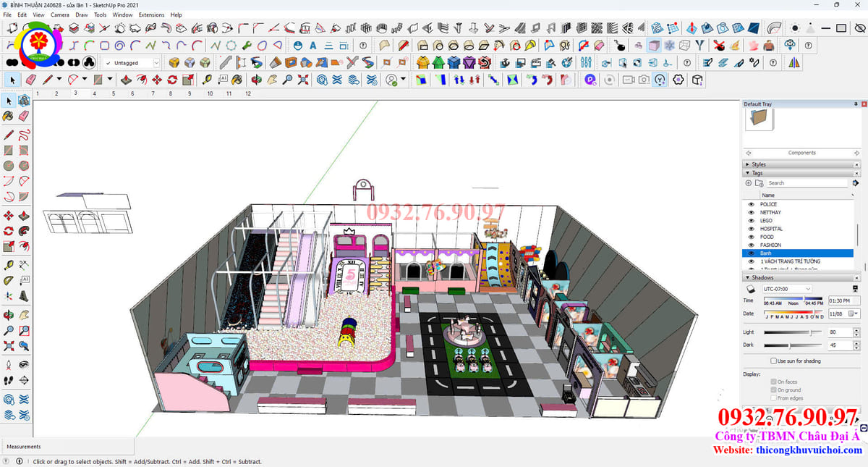Click the Add Tag plus icon
Screen dimensions: 868x467
749,183
